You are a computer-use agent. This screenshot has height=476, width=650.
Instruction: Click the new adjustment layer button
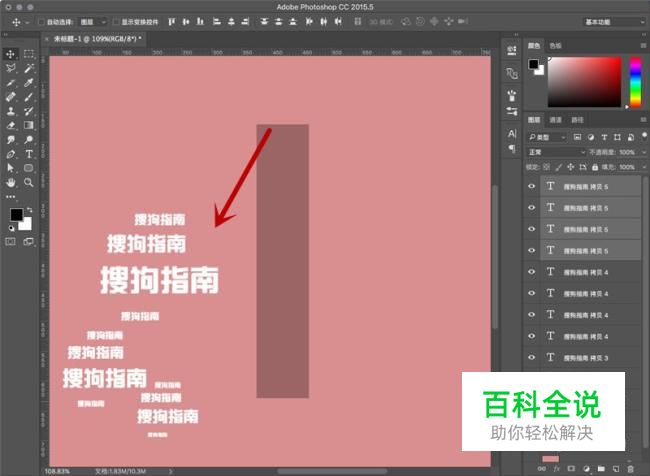(x=586, y=469)
